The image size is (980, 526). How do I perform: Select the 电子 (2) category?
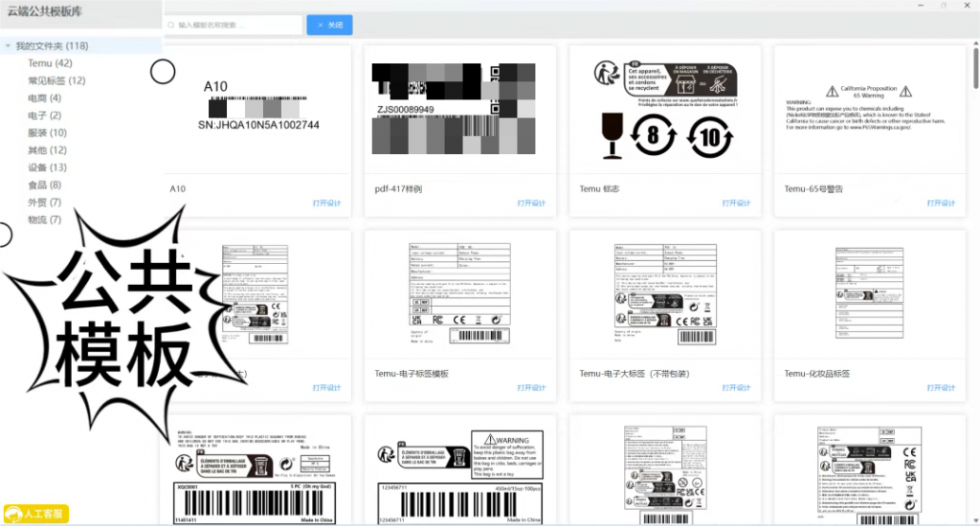(x=44, y=116)
